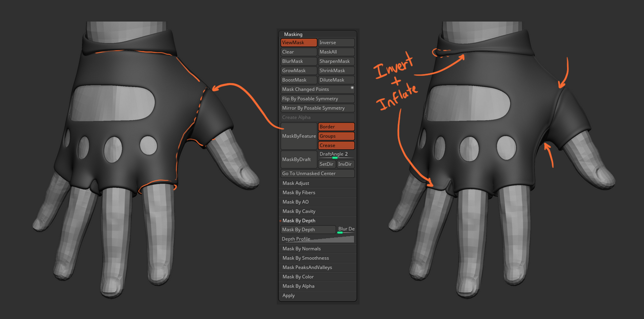Open the Depth Profile curve
This screenshot has height=319, width=644.
point(317,239)
